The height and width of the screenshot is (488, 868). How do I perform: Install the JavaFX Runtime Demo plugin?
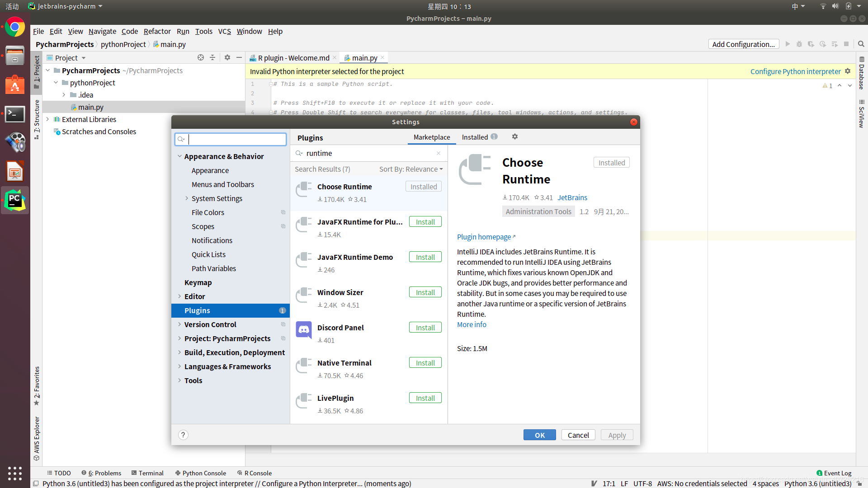tap(425, 257)
